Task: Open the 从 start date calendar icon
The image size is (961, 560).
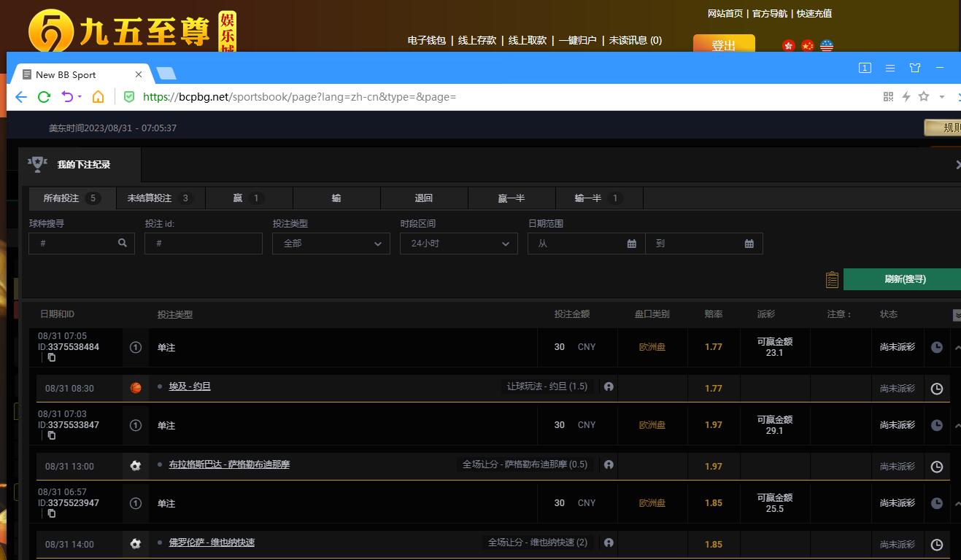Action: (x=632, y=244)
